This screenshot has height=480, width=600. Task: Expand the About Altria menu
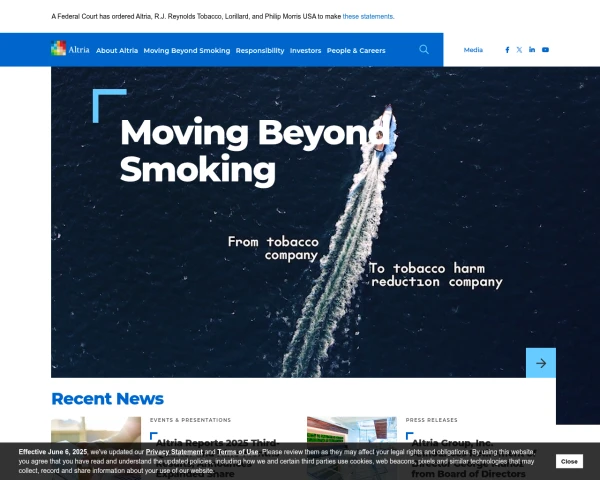pyautogui.click(x=117, y=50)
